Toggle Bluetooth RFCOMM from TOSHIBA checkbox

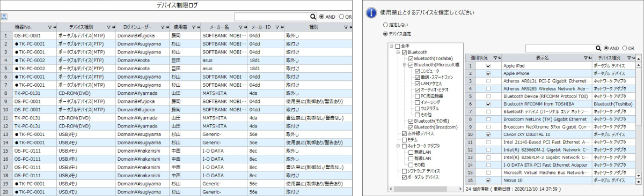(488, 104)
